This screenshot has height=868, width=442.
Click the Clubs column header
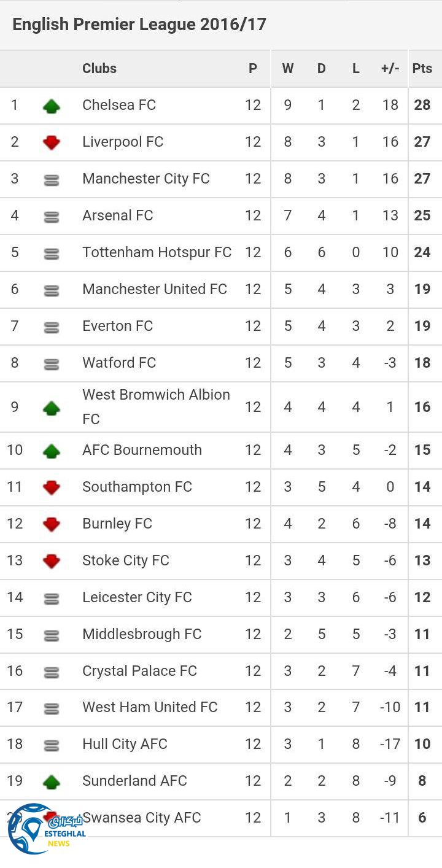[x=99, y=69]
